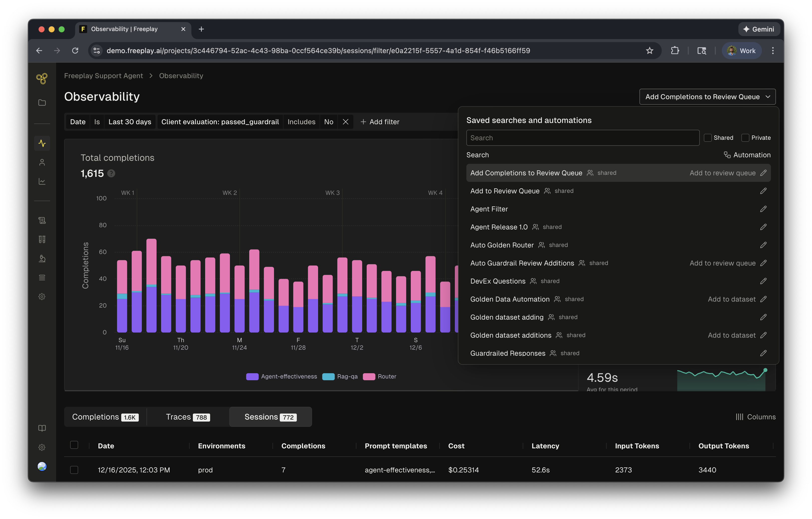Screen dimensions: 812x519
Task: Click the Add filter button
Action: coord(380,122)
